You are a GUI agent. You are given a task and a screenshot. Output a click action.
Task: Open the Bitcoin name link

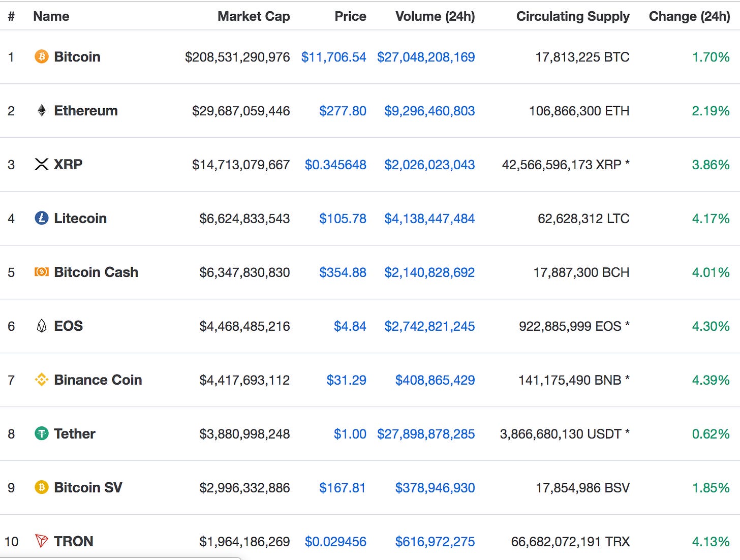77,56
